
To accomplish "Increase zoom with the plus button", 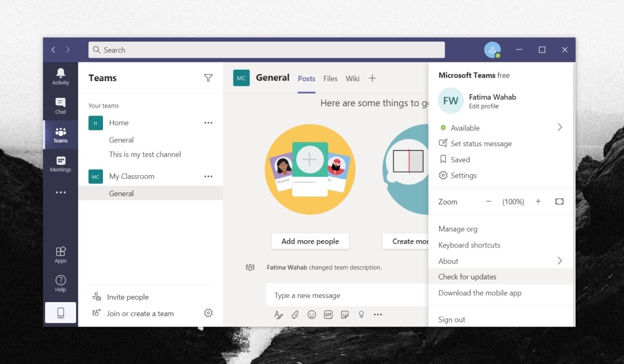I will [538, 202].
